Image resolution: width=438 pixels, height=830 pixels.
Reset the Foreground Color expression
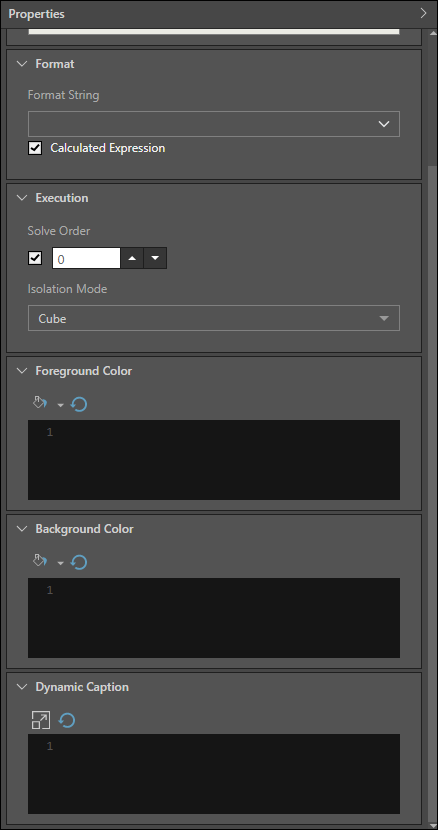point(79,404)
